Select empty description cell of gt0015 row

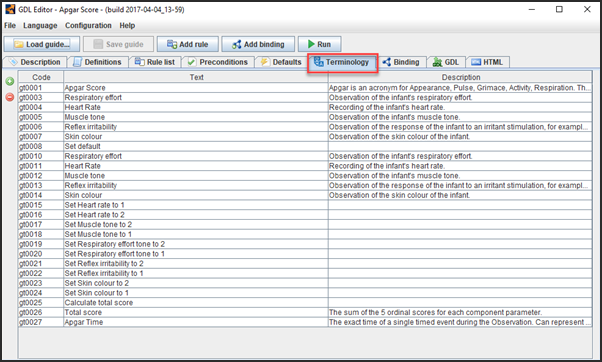(460, 205)
